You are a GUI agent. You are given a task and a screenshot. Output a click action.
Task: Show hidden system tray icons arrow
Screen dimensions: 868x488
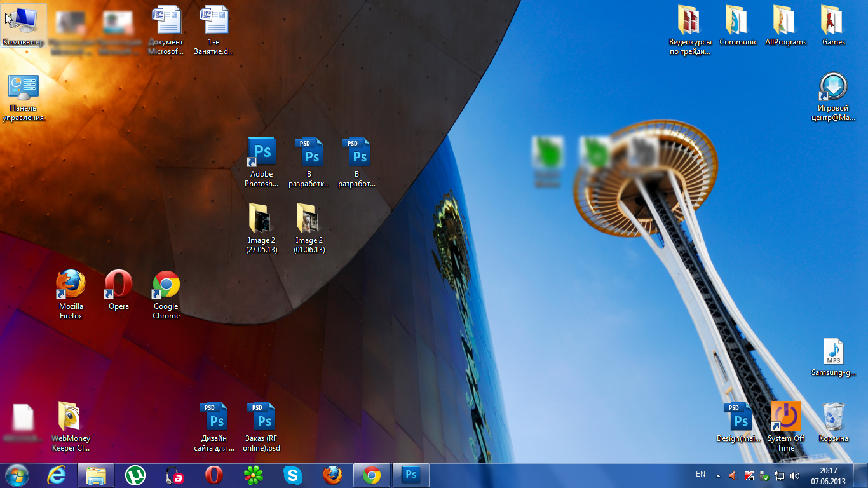pyautogui.click(x=718, y=475)
